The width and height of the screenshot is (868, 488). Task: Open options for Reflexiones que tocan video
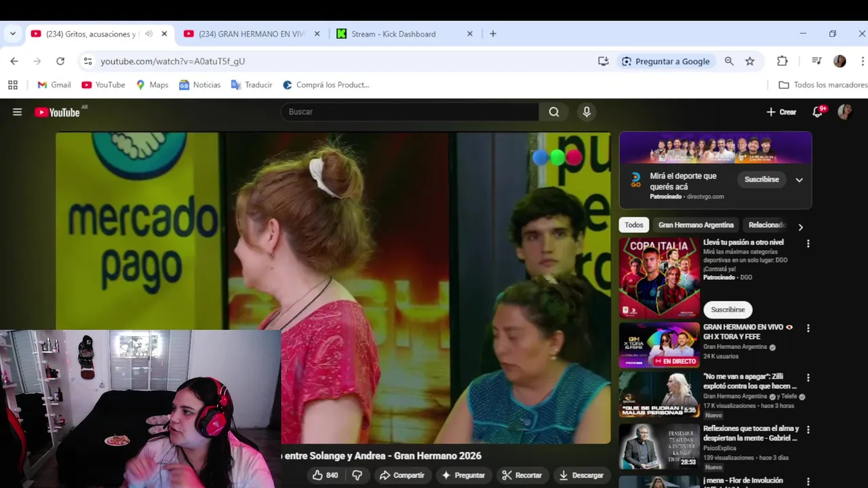[x=808, y=430]
